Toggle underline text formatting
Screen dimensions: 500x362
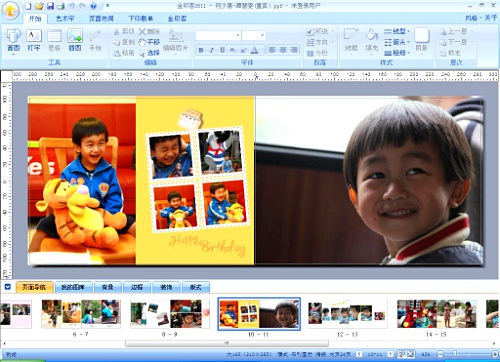[x=222, y=50]
